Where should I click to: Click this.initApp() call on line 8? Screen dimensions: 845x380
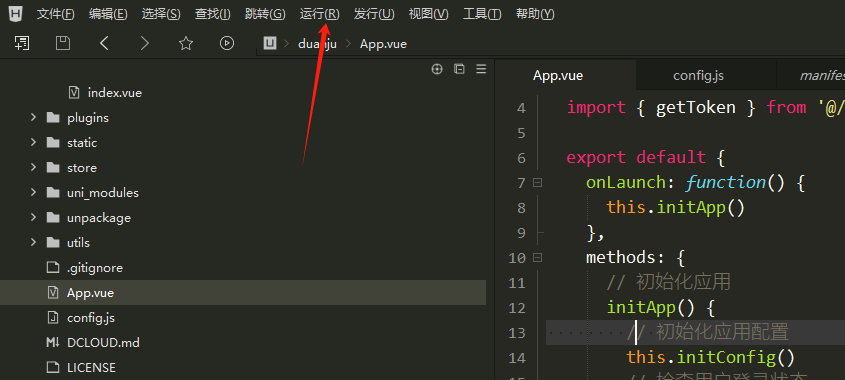pos(675,208)
